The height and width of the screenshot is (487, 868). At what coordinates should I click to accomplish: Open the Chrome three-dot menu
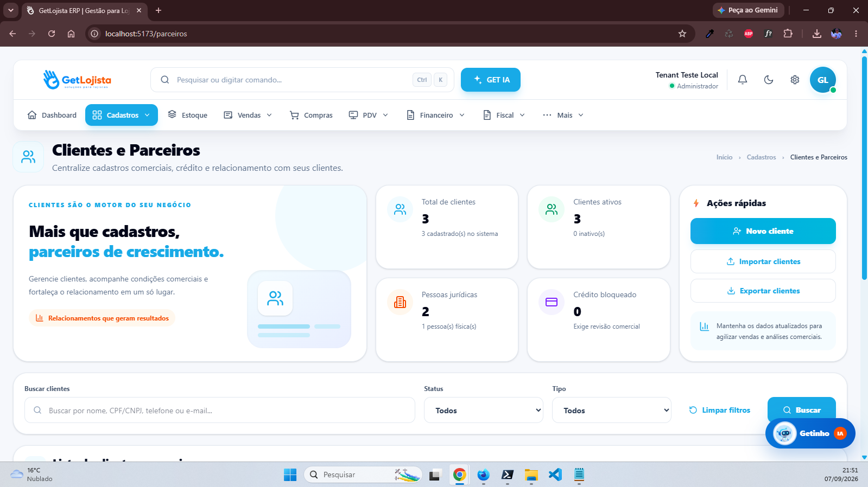pyautogui.click(x=856, y=34)
